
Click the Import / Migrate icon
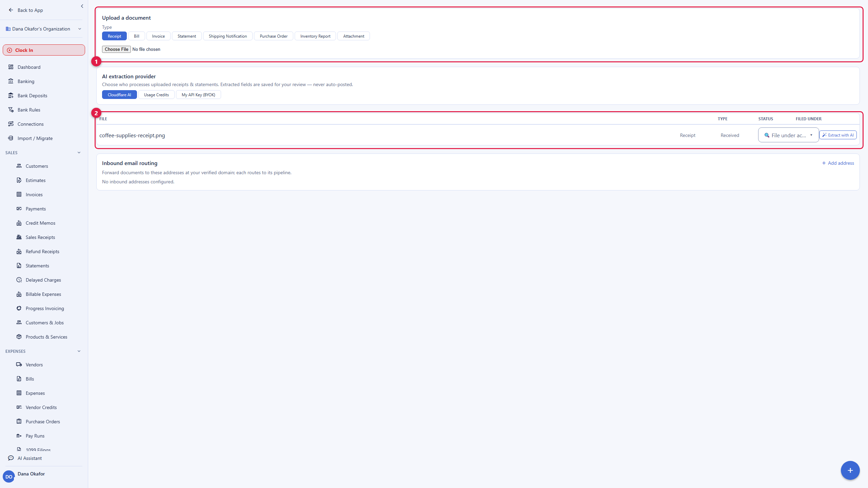11,138
